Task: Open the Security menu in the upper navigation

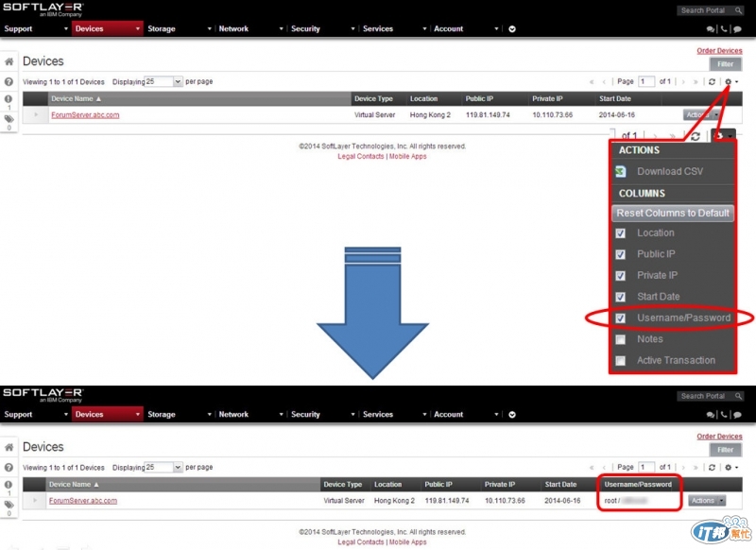Action: (x=305, y=29)
